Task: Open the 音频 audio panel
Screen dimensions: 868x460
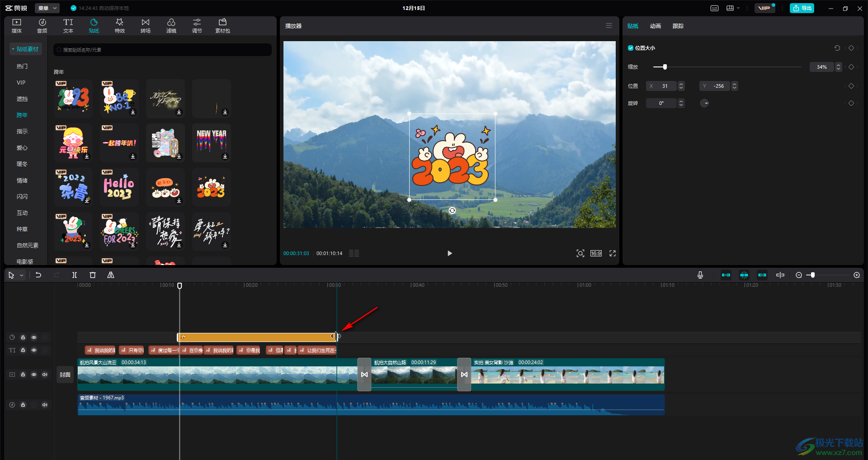Action: tap(42, 26)
